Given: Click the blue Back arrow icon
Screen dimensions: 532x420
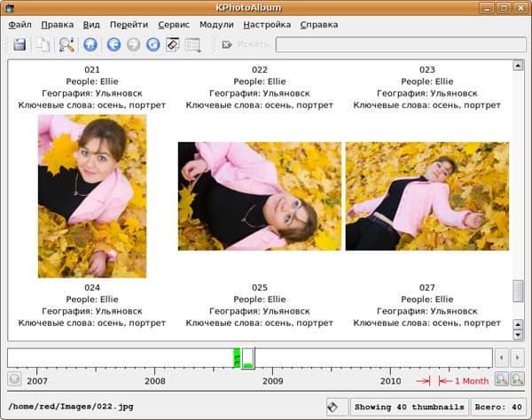Looking at the screenshot, I should [x=113, y=44].
